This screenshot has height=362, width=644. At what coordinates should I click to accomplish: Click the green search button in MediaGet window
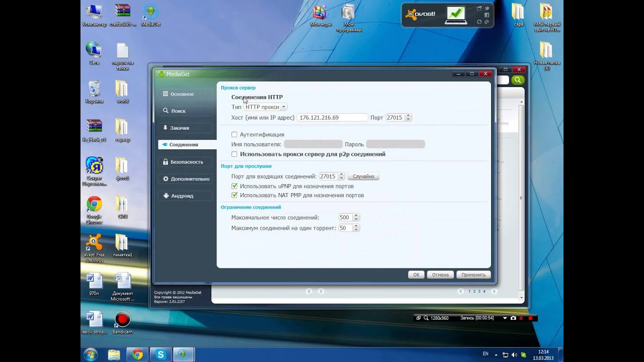518,80
